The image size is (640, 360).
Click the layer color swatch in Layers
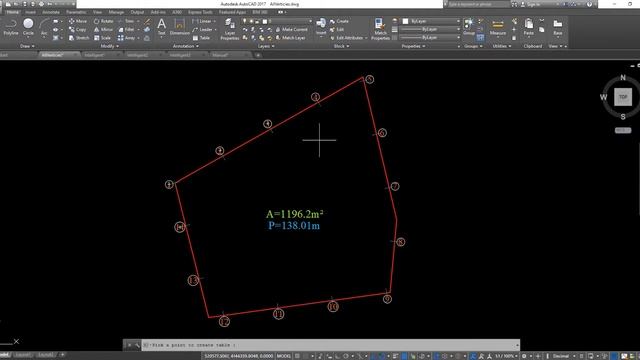[x=264, y=21]
